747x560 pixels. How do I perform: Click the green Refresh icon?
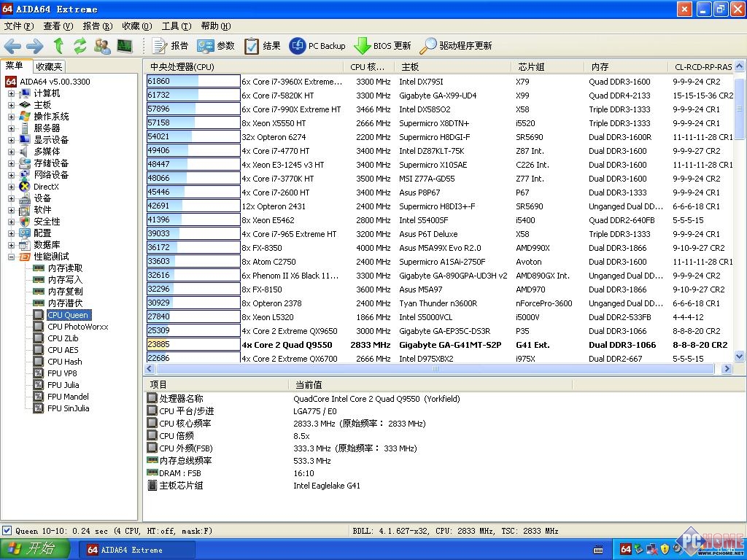tap(80, 46)
